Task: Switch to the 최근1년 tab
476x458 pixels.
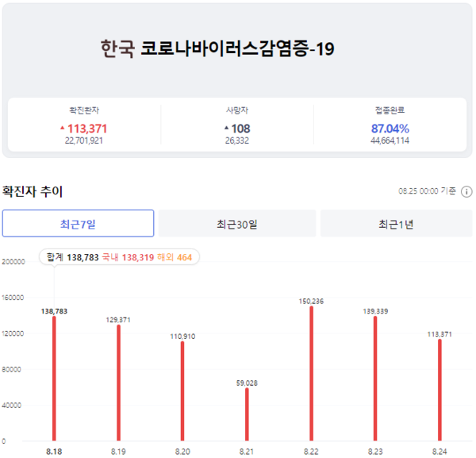Action: [396, 223]
